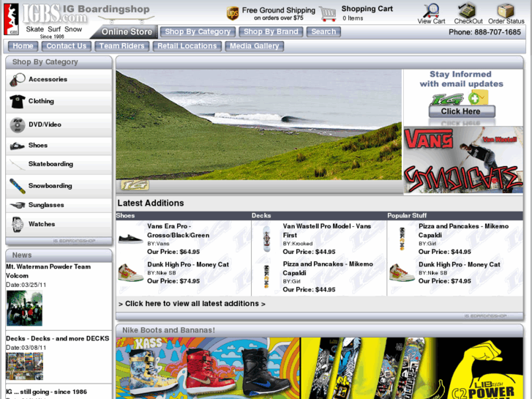The height and width of the screenshot is (399, 532).
Task: Open the Search menu button
Action: (x=323, y=32)
